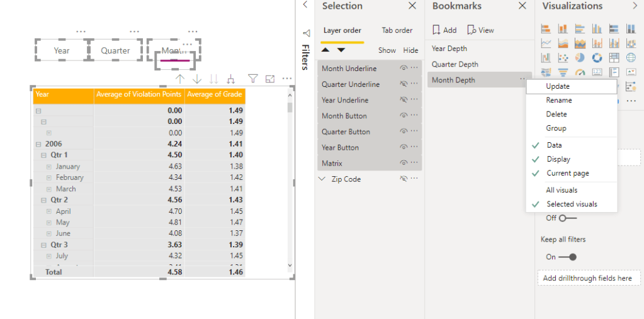Click the filter funnel icon above matrix
This screenshot has height=319, width=644.
(x=252, y=79)
